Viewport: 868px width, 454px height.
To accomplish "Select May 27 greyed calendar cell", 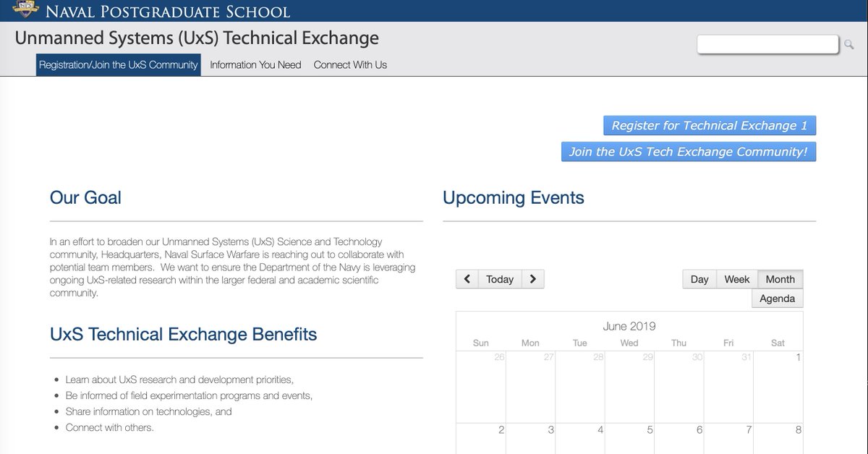I will (530, 387).
